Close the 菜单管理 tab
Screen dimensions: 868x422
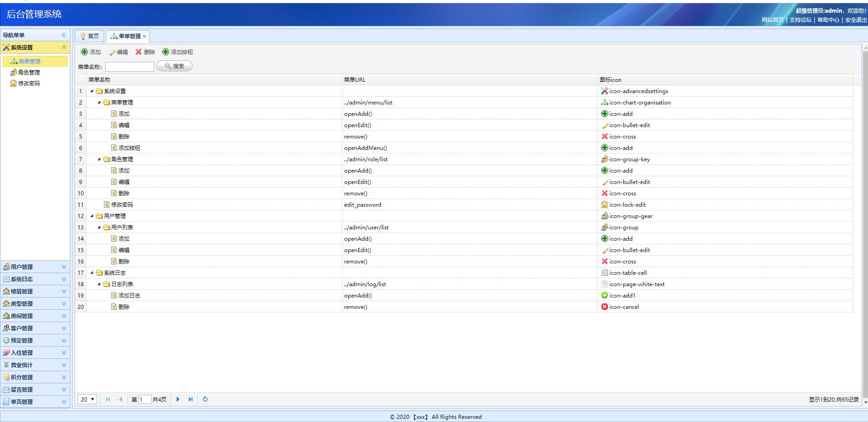144,36
